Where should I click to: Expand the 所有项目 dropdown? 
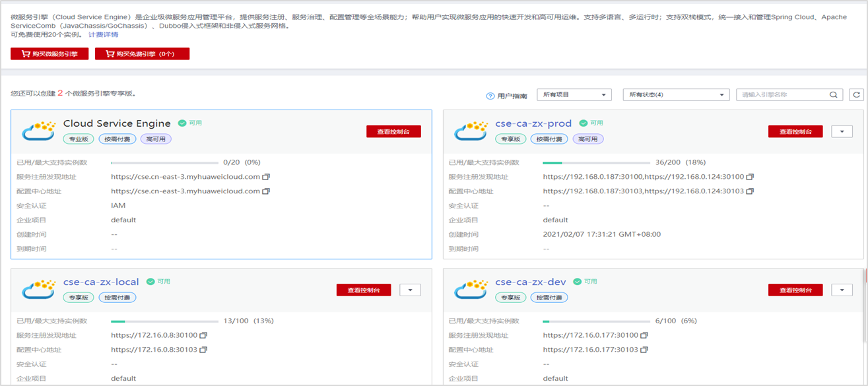click(x=574, y=95)
